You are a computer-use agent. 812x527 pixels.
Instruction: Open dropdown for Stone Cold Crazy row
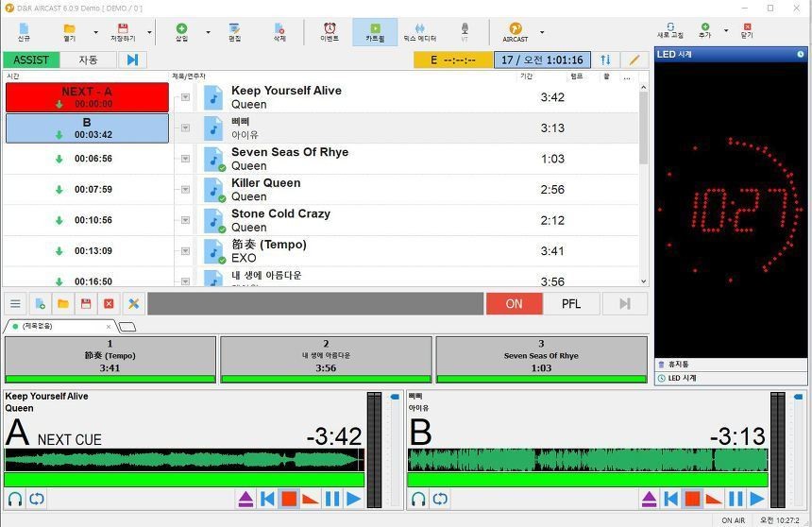tap(185, 220)
